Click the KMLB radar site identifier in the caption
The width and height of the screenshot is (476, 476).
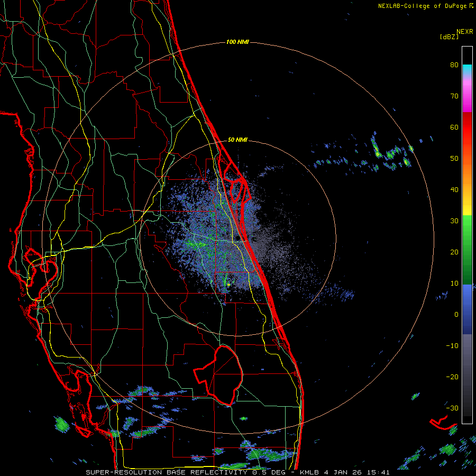[x=309, y=472]
